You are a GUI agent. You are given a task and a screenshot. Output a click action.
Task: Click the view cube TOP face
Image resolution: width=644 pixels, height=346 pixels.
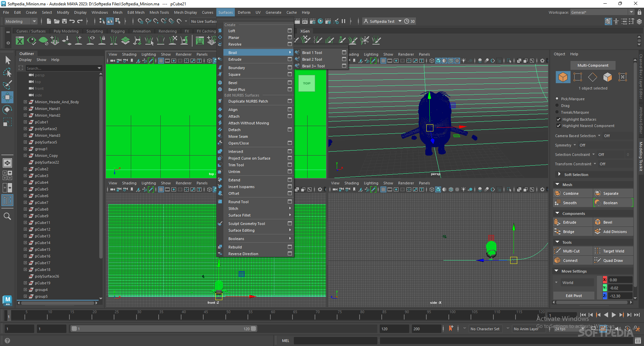(307, 83)
